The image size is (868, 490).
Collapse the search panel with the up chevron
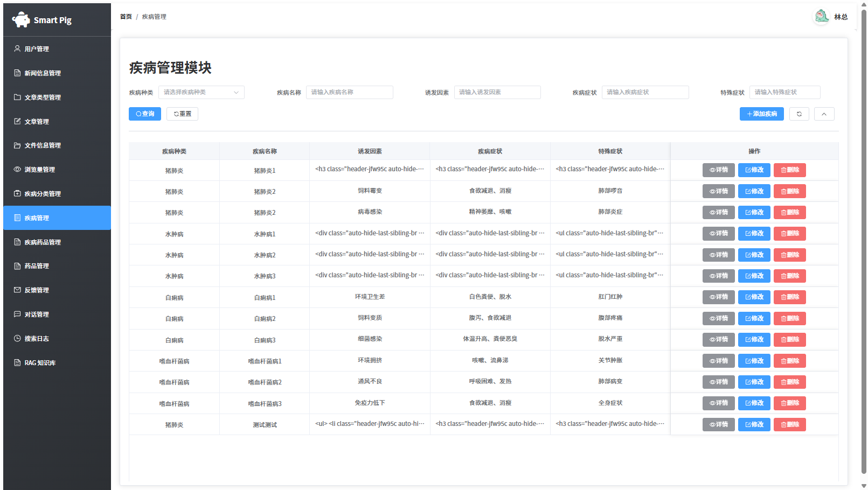(824, 114)
